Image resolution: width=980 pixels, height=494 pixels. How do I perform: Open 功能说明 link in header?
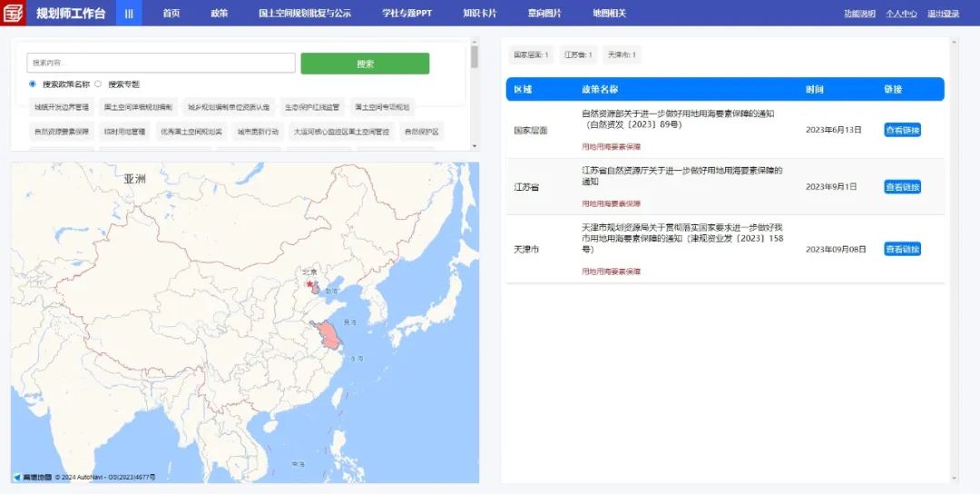coord(859,14)
